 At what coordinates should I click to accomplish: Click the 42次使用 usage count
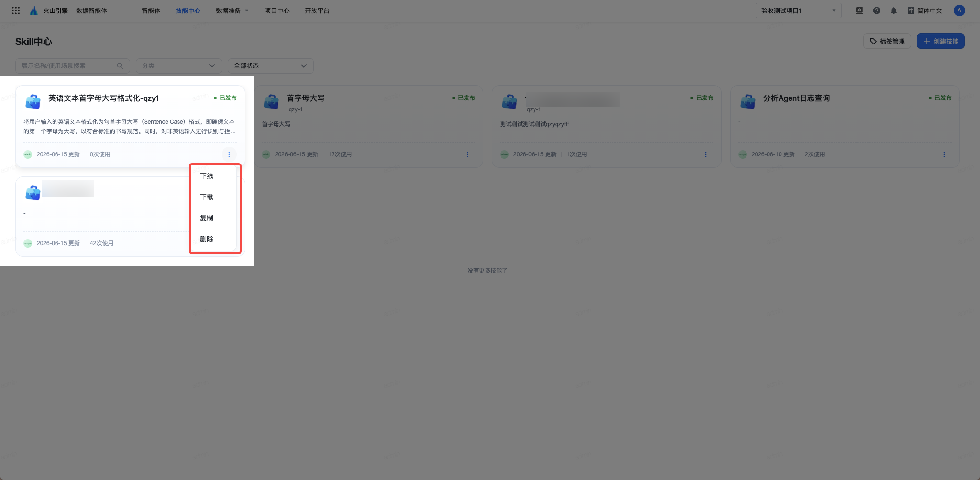tap(101, 243)
